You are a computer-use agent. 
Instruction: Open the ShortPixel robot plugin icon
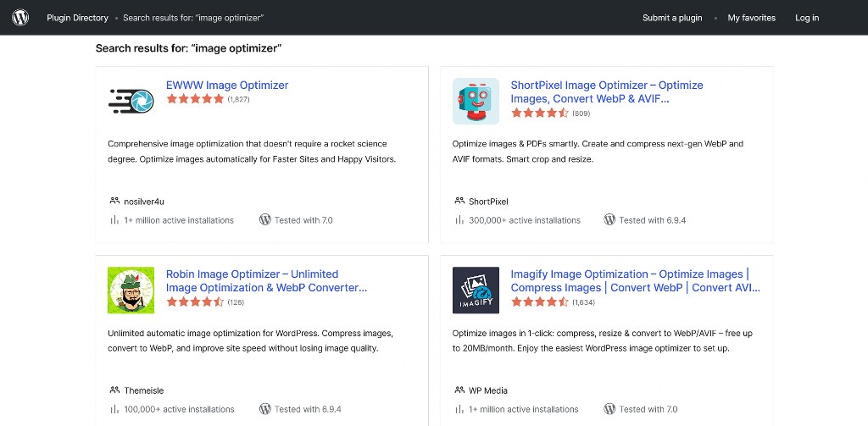tap(476, 102)
